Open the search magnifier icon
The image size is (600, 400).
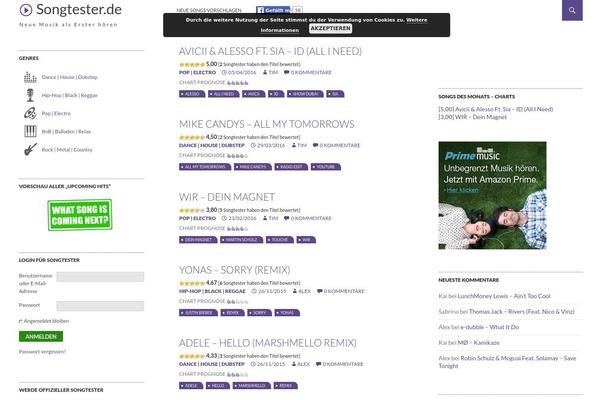[x=572, y=10]
